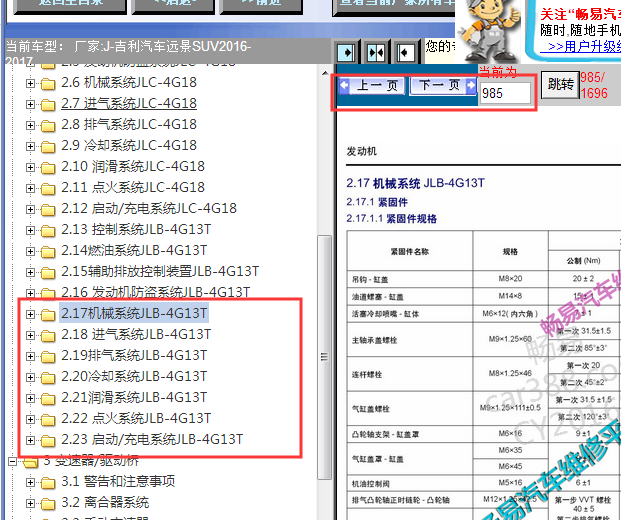Viewport: 621px width, 520px height.
Task: Click folder icon of 2.19排气系统JLB-4G13T
Action: [48, 357]
